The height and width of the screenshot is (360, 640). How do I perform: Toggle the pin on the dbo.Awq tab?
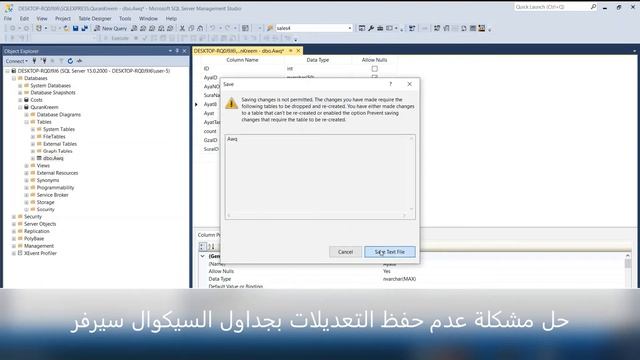click(291, 51)
